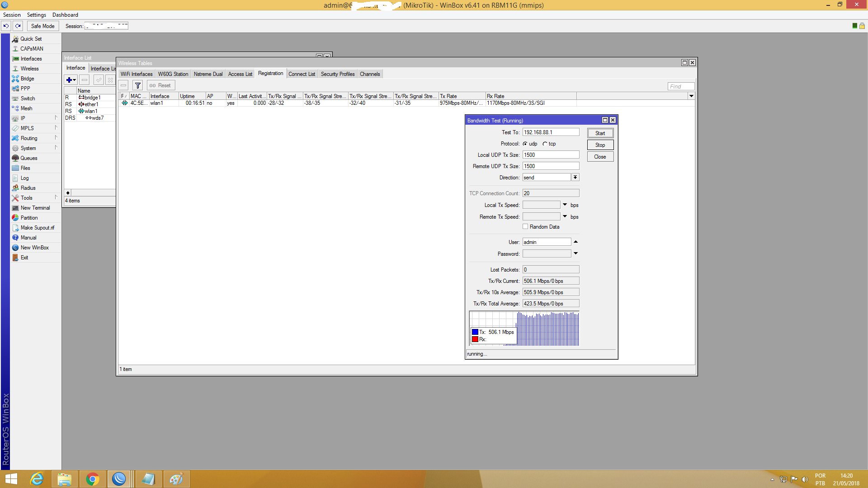Image resolution: width=868 pixels, height=488 pixels.
Task: Open the Direction dropdown
Action: (x=575, y=178)
